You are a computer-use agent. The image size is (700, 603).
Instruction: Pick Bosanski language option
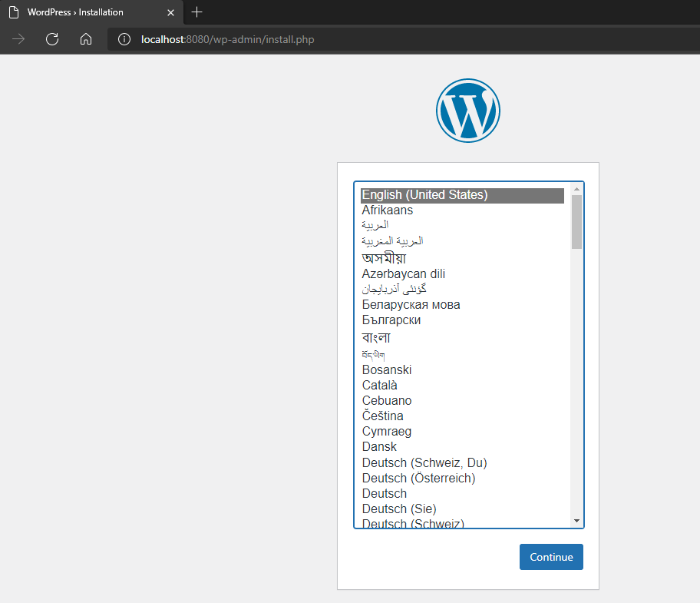[x=462, y=369]
